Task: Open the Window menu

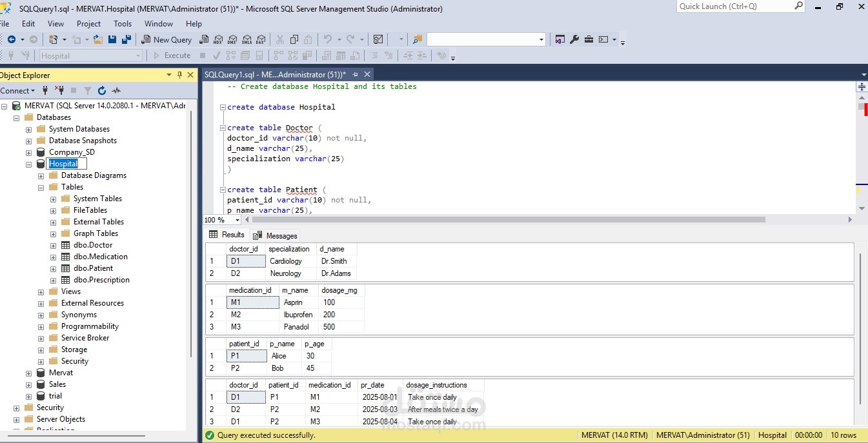Action: pos(159,24)
